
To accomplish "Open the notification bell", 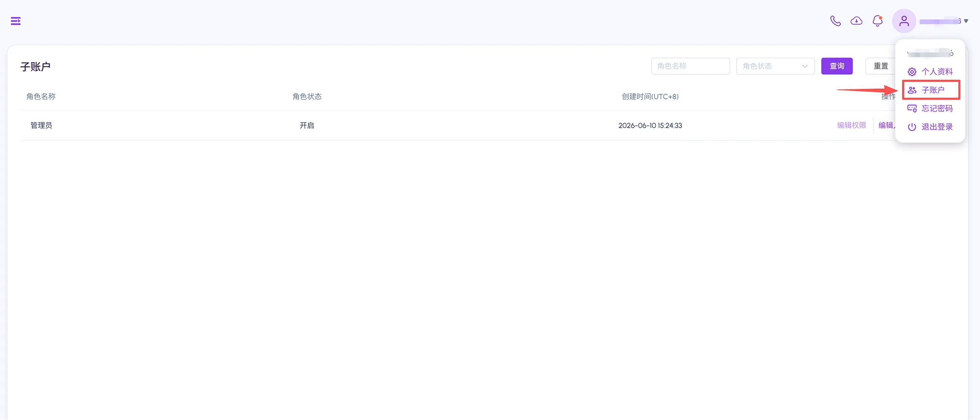I will [878, 21].
